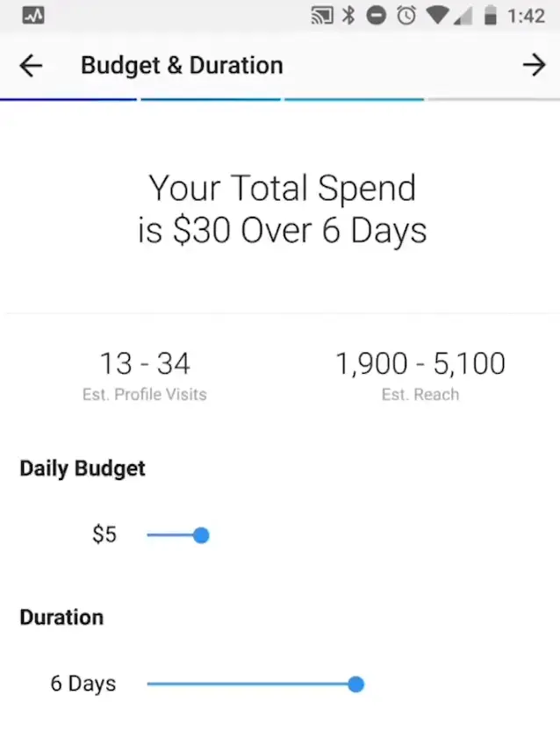
Task: Click the Daily Budget slider handle
Action: click(201, 535)
